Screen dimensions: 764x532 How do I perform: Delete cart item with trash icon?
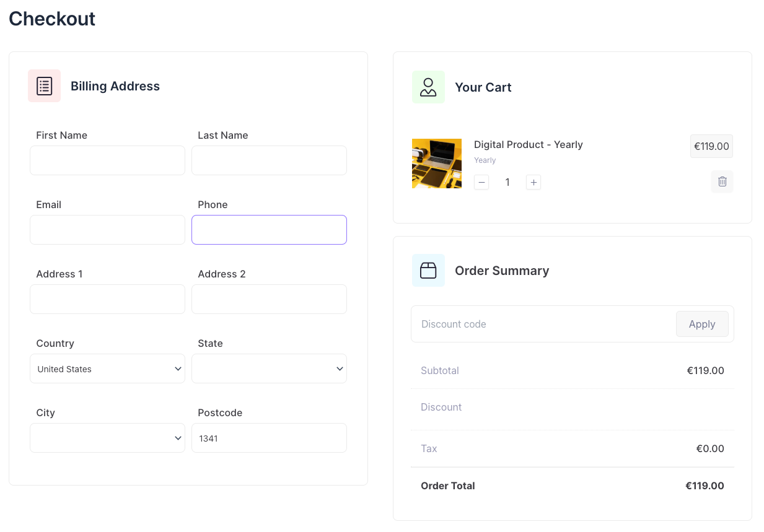coord(722,181)
